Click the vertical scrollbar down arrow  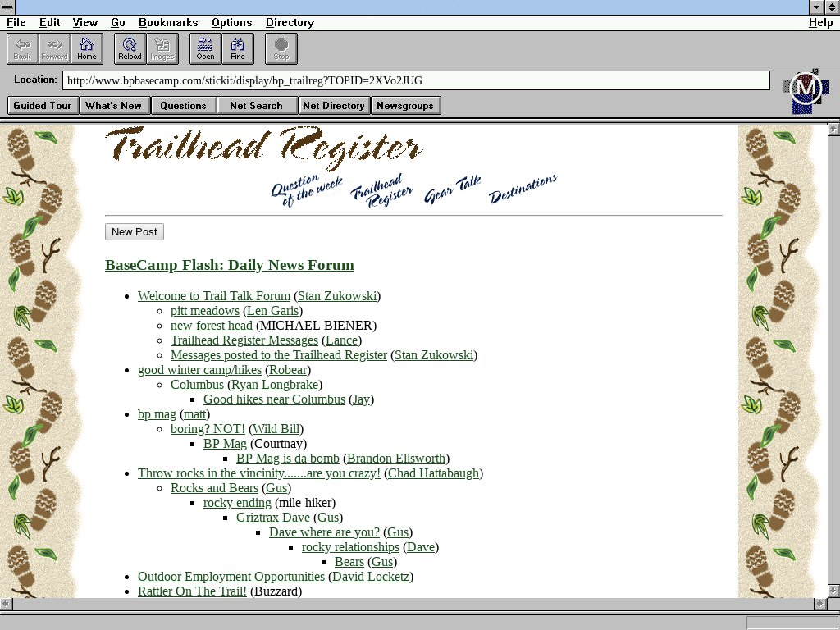click(x=833, y=591)
